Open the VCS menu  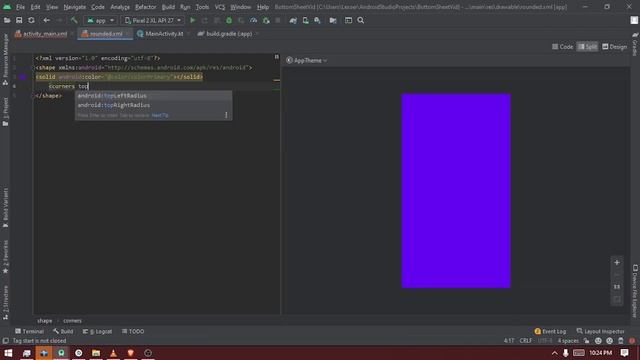(220, 7)
